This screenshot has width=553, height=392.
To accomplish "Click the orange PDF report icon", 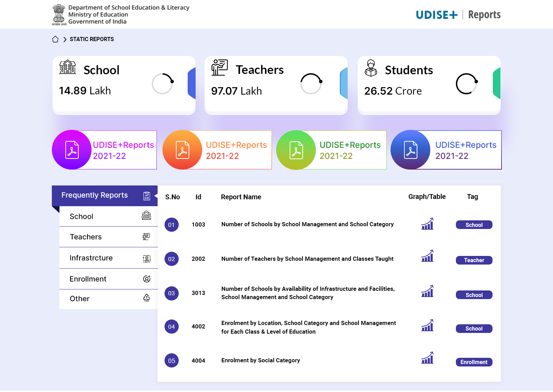I will pos(182,150).
